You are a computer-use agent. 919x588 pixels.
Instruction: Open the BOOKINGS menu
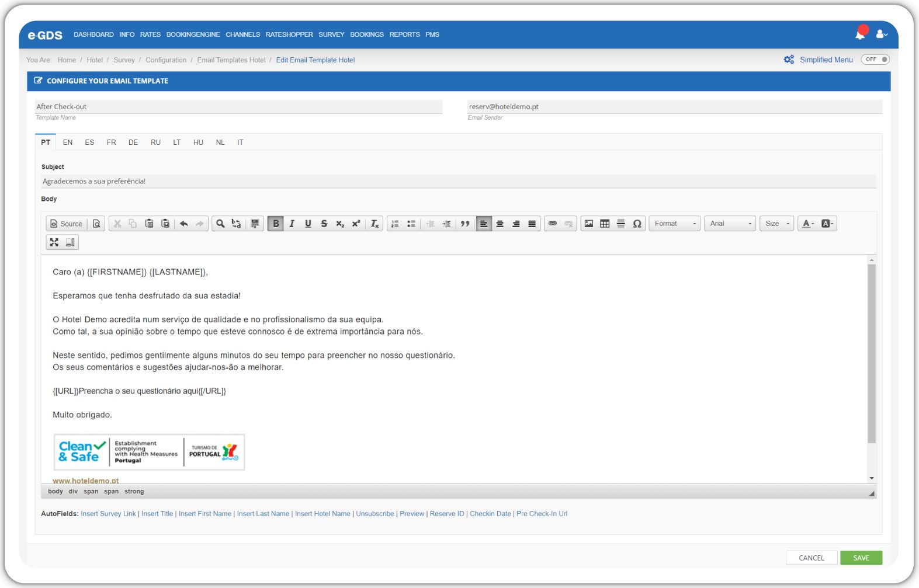[367, 34]
